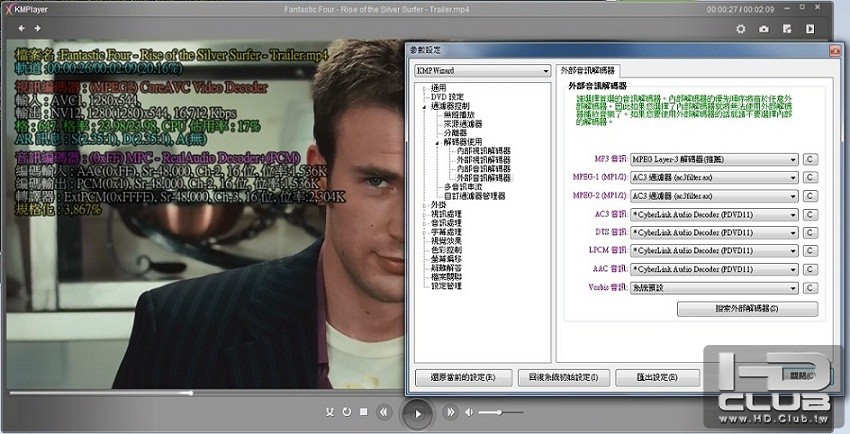
Task: Open the AC3 音訊 decoder dropdown
Action: click(x=714, y=215)
